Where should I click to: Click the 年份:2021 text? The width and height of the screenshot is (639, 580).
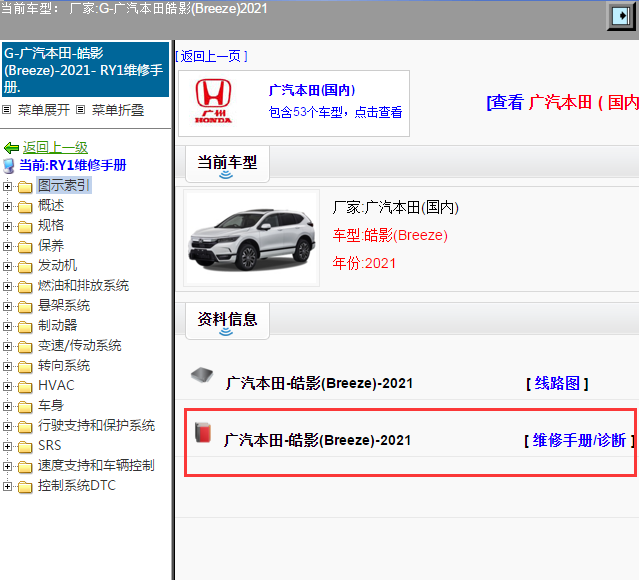364,263
